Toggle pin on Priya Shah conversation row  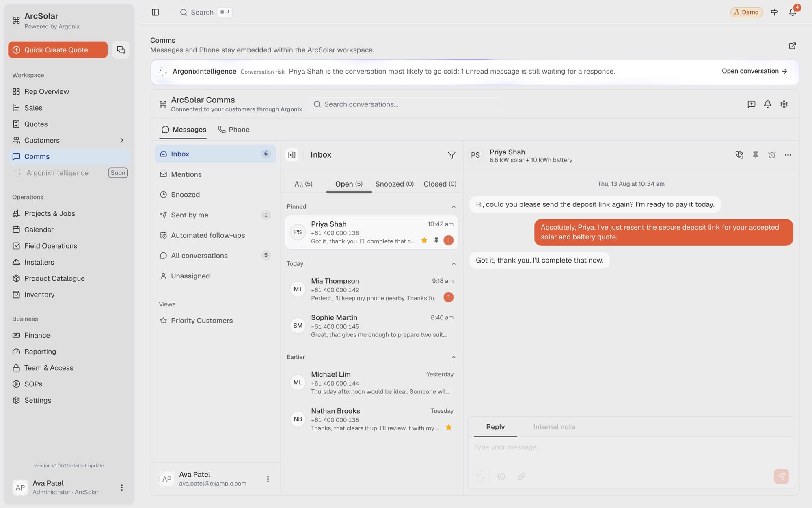(x=436, y=240)
